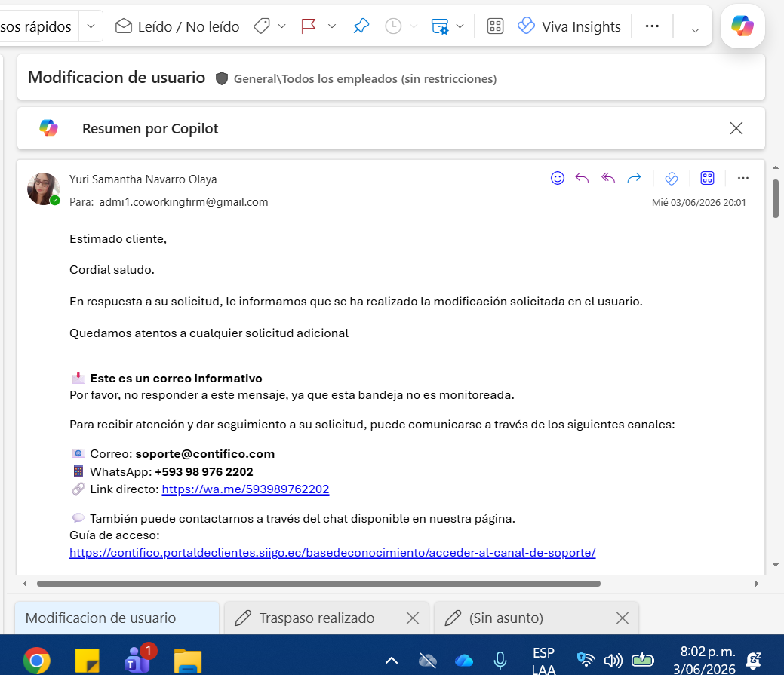Click vertical scrollbar thumb of message
Image resolution: width=784 pixels, height=675 pixels.
point(776,198)
